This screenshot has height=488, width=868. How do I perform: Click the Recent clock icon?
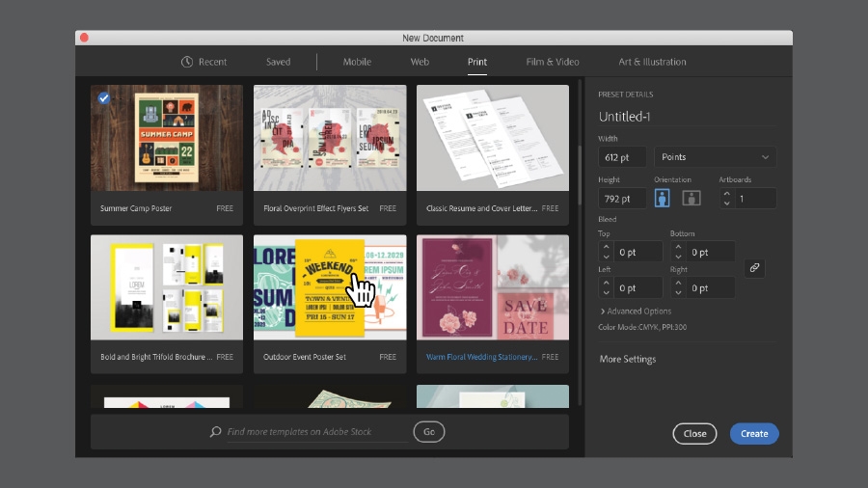[x=187, y=62]
